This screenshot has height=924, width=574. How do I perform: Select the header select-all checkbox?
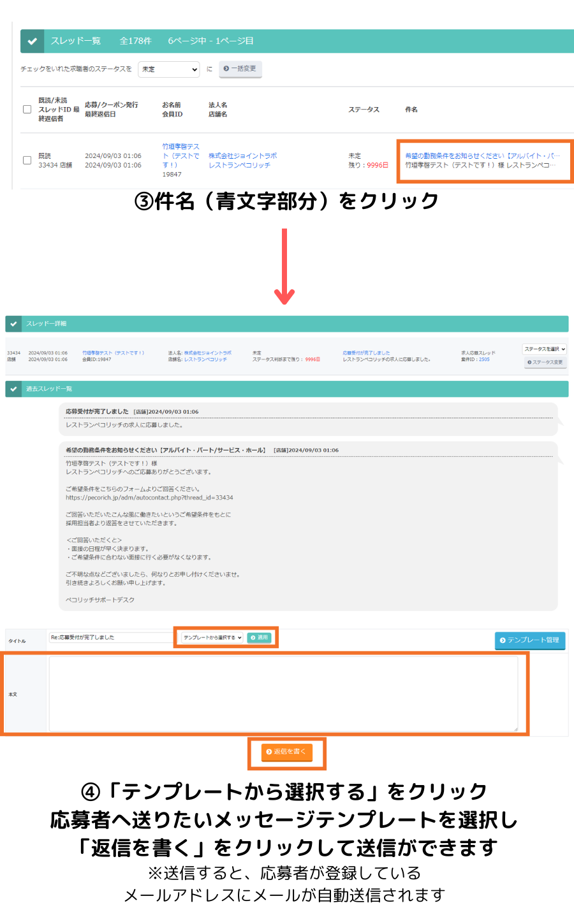pyautogui.click(x=26, y=109)
